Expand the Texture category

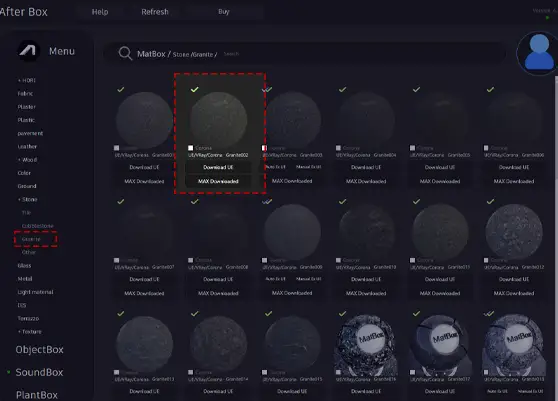pos(30,332)
